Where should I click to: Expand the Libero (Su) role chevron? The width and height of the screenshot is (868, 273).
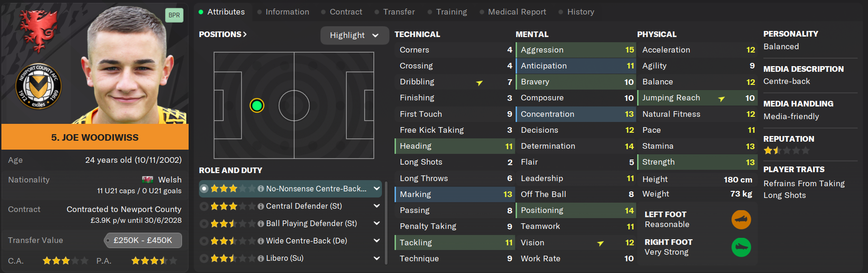[x=376, y=258]
